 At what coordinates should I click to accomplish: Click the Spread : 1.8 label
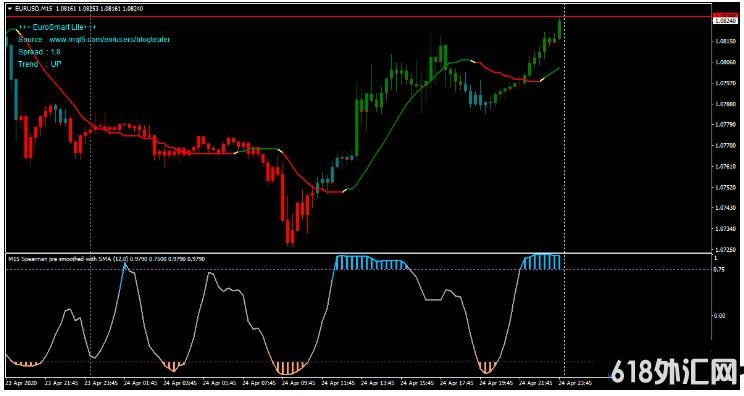coord(39,52)
